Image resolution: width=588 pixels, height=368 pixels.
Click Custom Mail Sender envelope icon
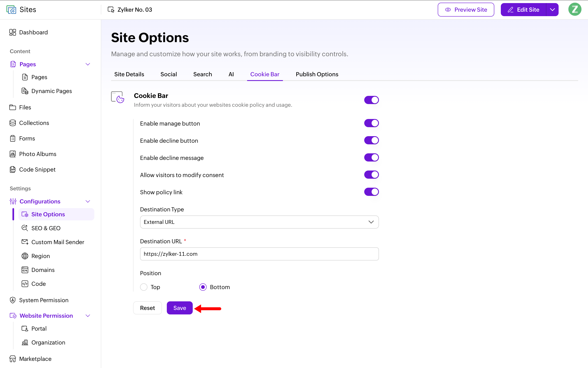pyautogui.click(x=25, y=242)
